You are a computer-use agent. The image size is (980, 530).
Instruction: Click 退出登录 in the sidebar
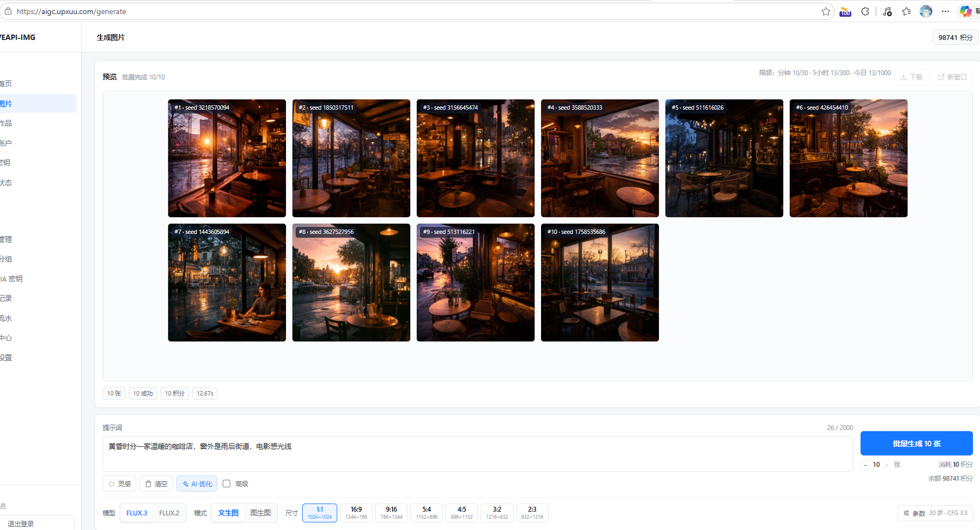pos(36,524)
